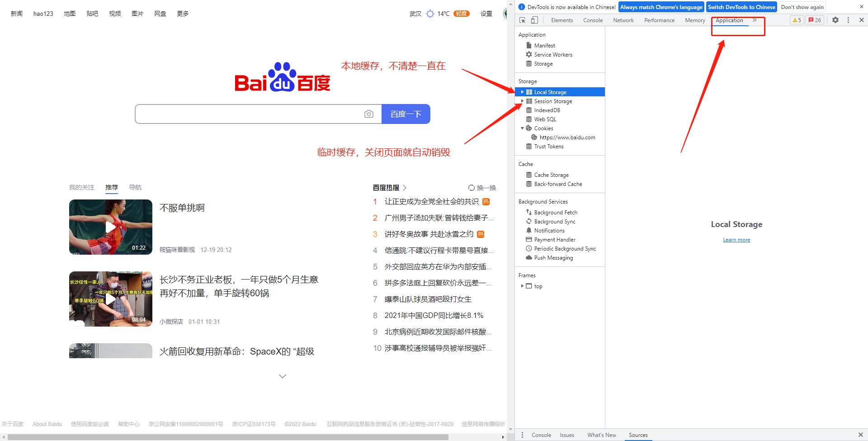Click the weather sun icon
This screenshot has width=868, height=441.
tap(430, 14)
